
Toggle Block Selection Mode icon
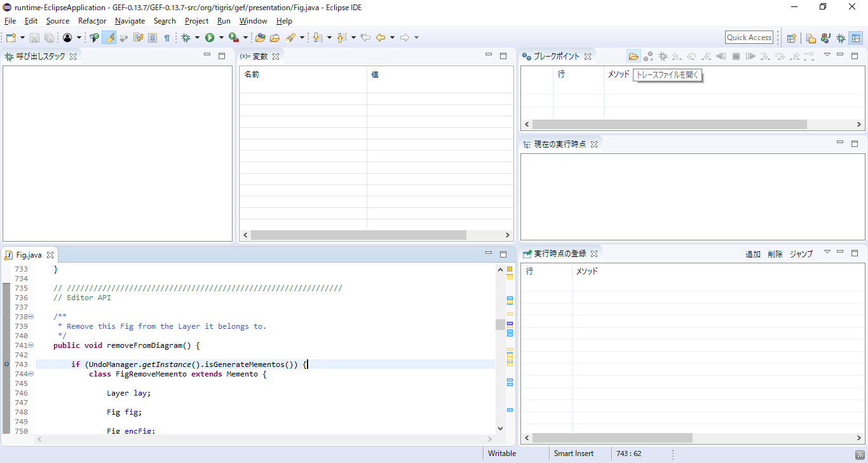[x=153, y=38]
